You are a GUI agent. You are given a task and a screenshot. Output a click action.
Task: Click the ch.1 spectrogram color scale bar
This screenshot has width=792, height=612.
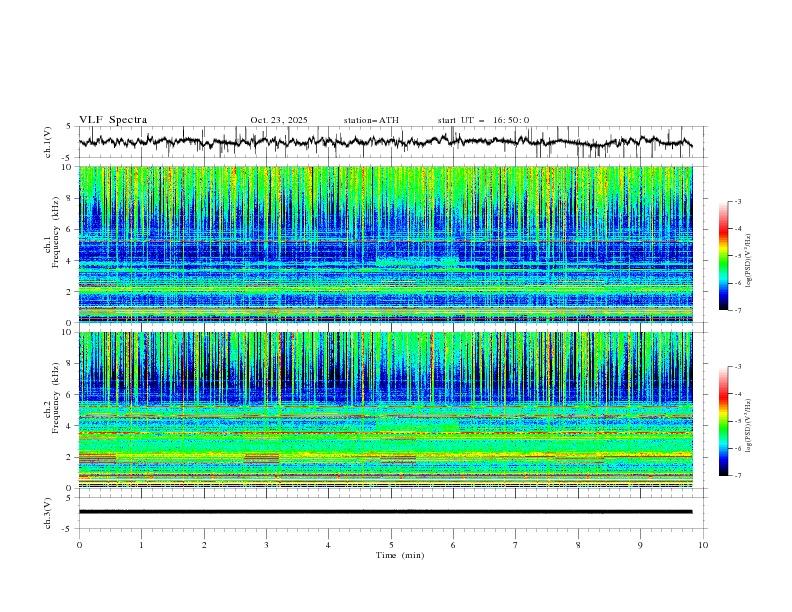pyautogui.click(x=724, y=256)
